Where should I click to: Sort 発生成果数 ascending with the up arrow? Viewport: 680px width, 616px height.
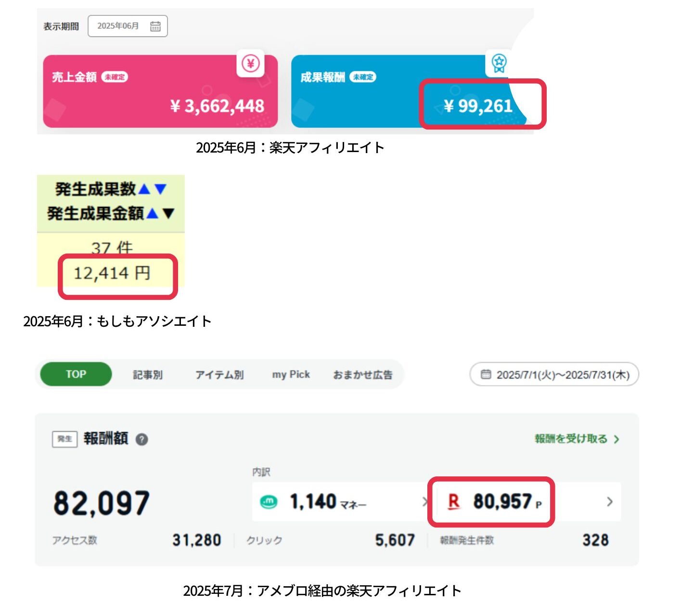[x=144, y=189]
